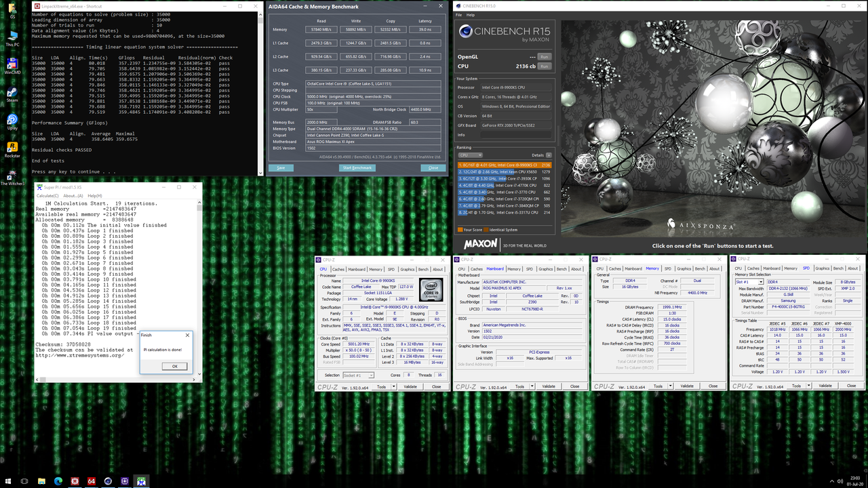Viewport: 868px width, 488px height.
Task: Launch Steam from the desktop shortcut
Action: 12,94
